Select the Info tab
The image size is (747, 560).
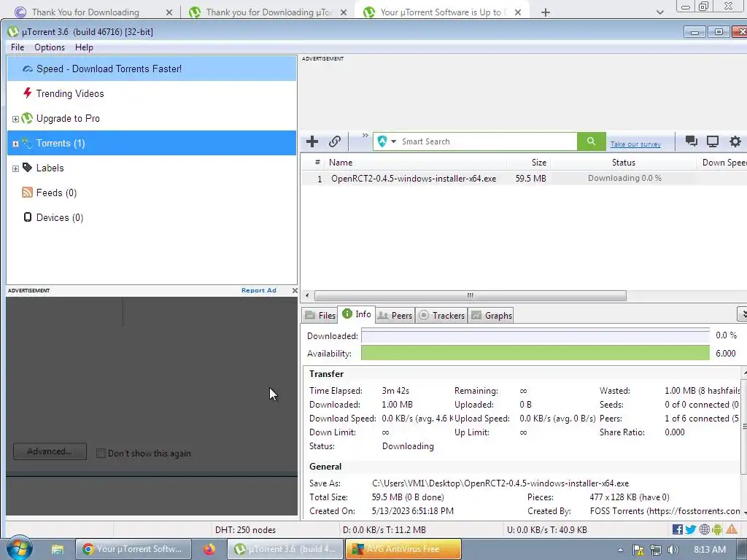tap(356, 314)
